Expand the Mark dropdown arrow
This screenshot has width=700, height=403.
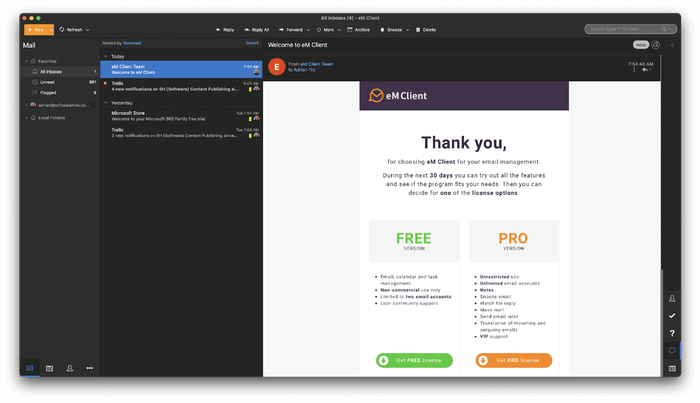tap(339, 30)
